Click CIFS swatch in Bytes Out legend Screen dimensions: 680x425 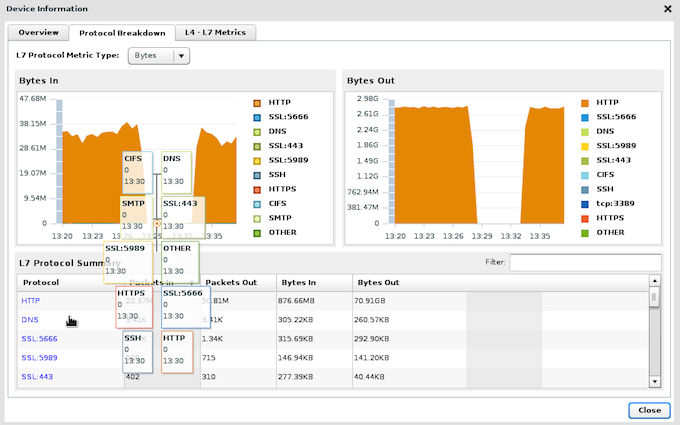585,175
